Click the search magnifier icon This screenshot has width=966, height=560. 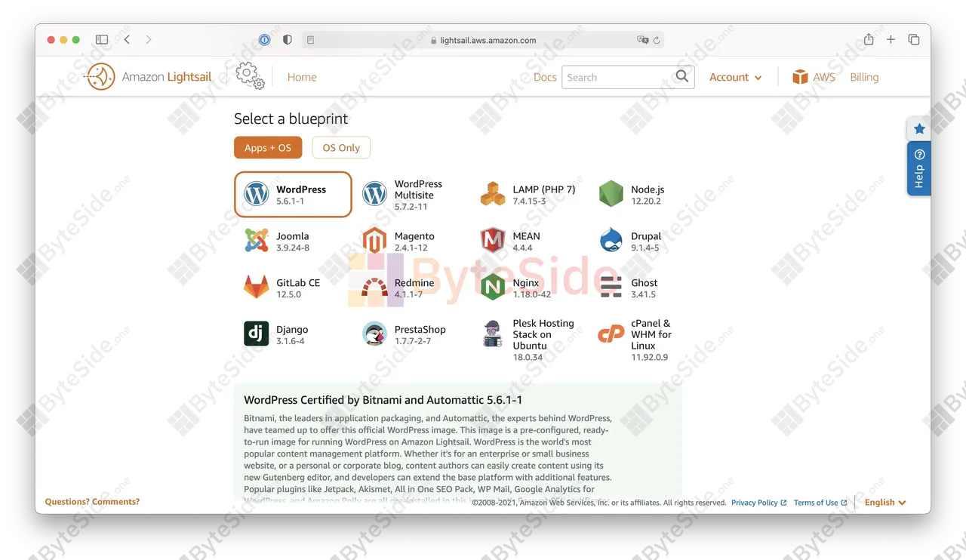coord(682,76)
